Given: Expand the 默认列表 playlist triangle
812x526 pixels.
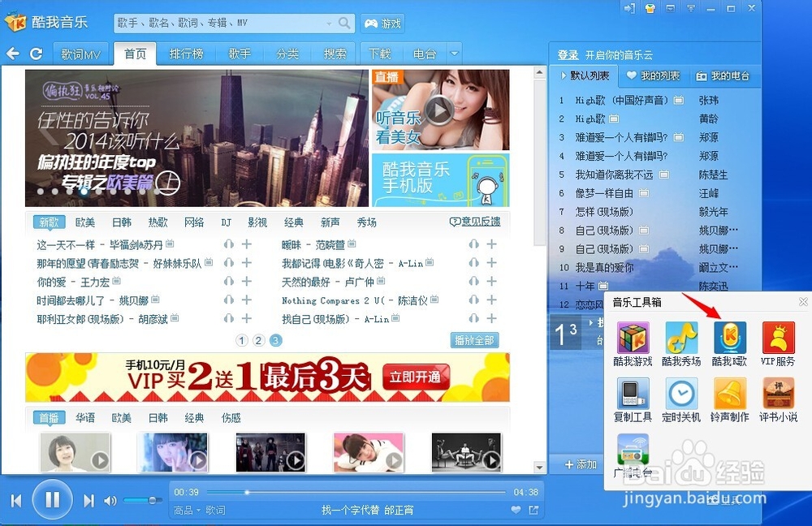Looking at the screenshot, I should click(564, 75).
